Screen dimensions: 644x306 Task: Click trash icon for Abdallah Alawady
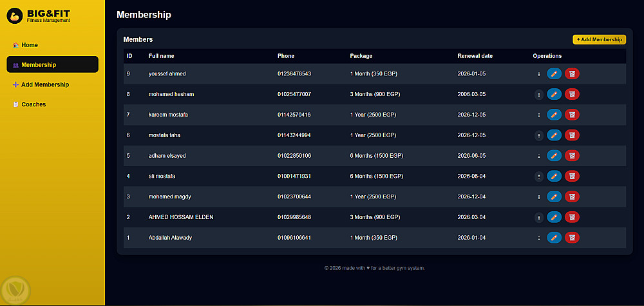click(571, 238)
